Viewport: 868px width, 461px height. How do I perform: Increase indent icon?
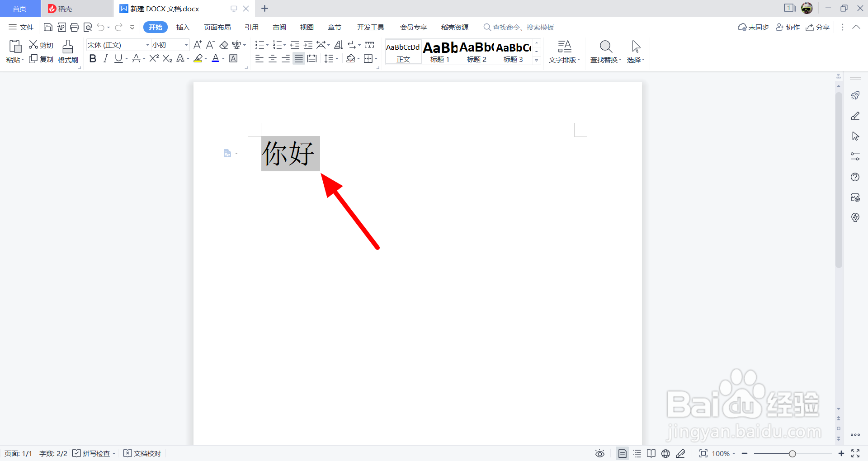click(x=308, y=45)
